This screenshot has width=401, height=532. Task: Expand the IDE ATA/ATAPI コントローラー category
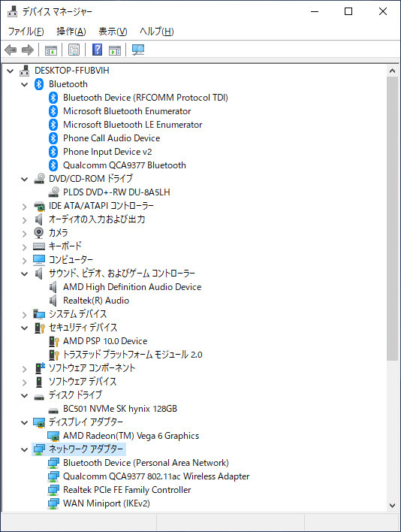25,207
